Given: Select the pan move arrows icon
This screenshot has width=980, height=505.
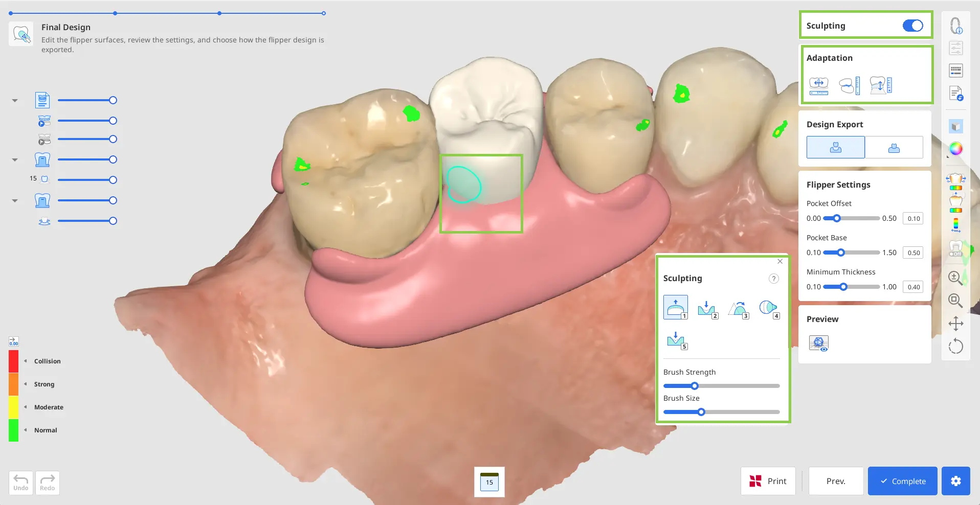Looking at the screenshot, I should point(955,323).
